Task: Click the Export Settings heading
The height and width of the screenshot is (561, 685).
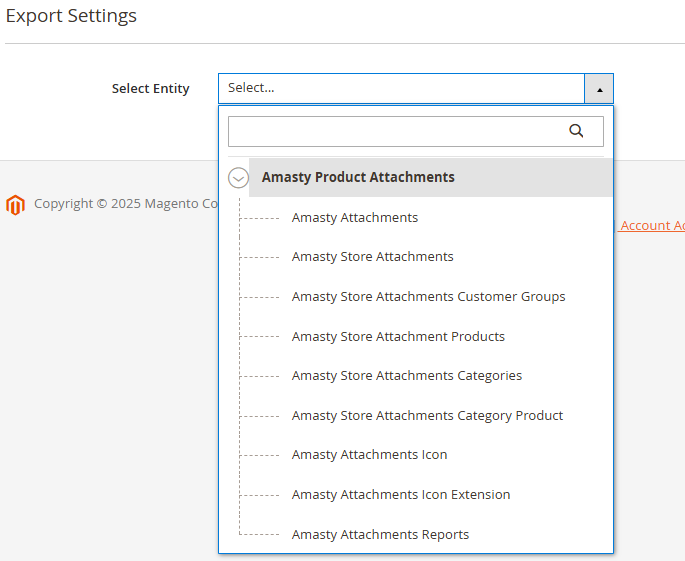Action: [71, 16]
